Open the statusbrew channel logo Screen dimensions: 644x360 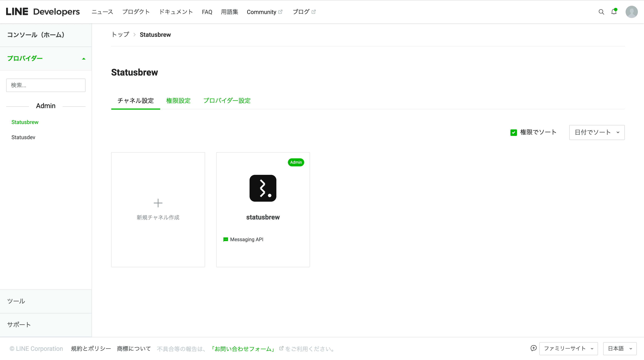click(263, 188)
